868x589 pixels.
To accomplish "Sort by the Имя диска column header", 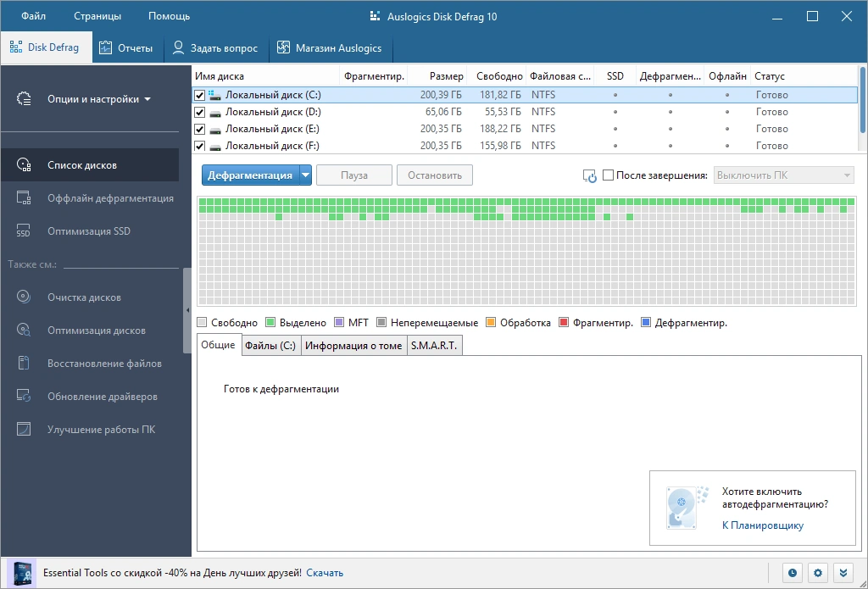I will [220, 76].
